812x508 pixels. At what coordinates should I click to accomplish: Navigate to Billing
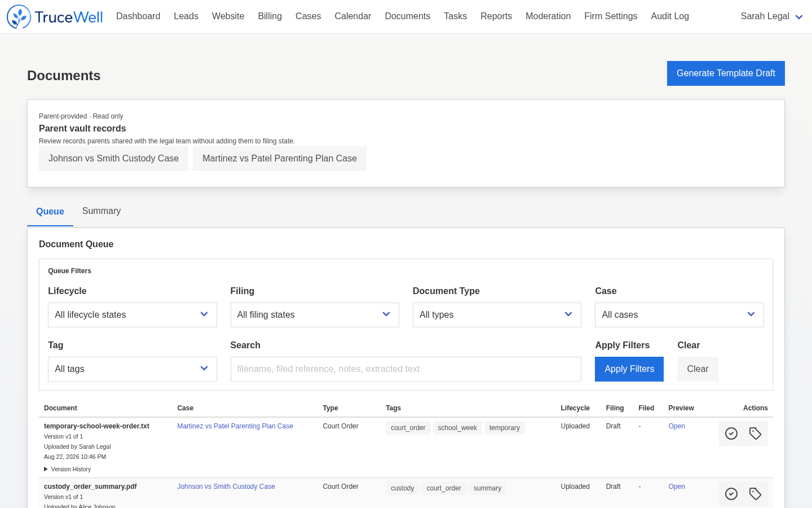click(x=270, y=16)
